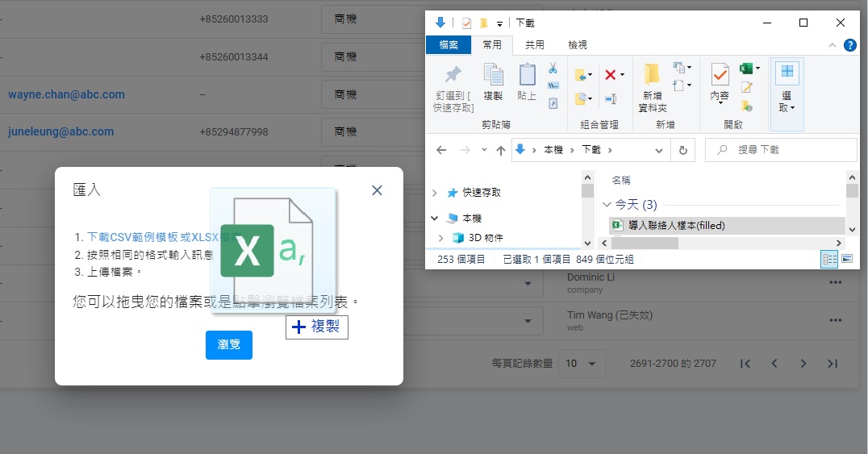Switch to details view icon in status bar

tap(829, 259)
